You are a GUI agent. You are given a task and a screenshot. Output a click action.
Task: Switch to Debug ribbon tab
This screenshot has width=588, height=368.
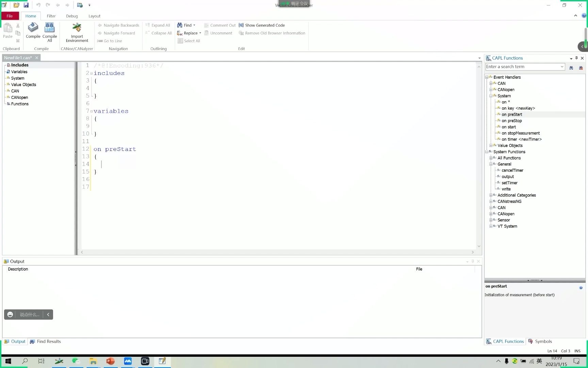(x=72, y=16)
